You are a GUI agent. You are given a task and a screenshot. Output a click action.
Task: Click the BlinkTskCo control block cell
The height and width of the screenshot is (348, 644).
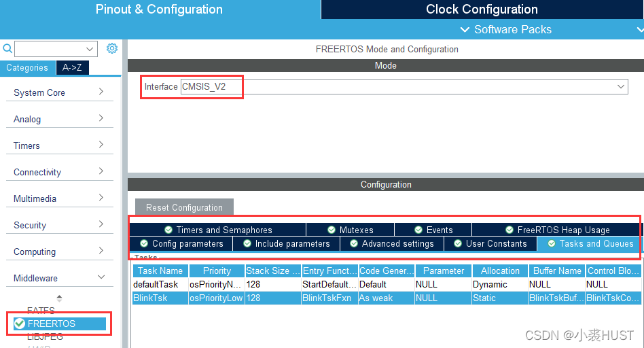click(x=613, y=298)
